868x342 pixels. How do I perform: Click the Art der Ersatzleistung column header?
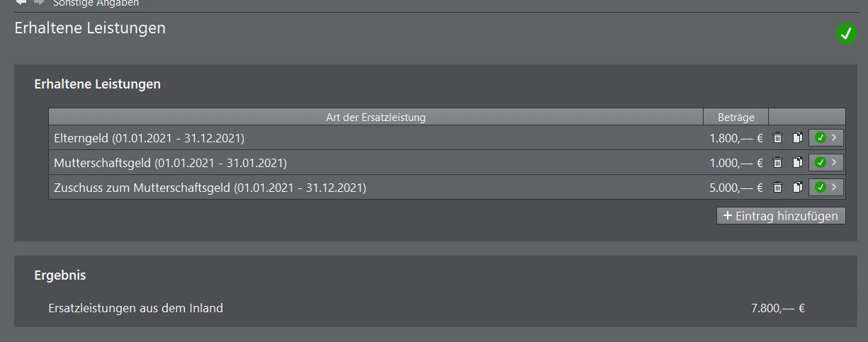pos(376,117)
